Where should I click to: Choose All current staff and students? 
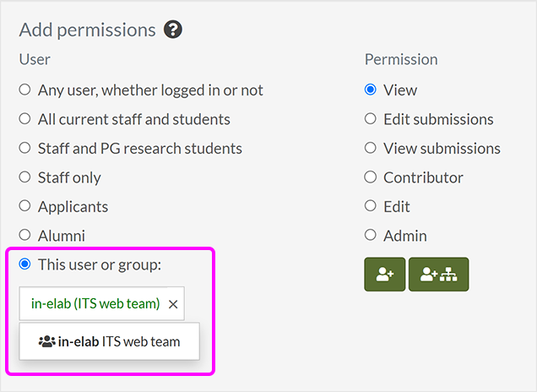pyautogui.click(x=24, y=119)
